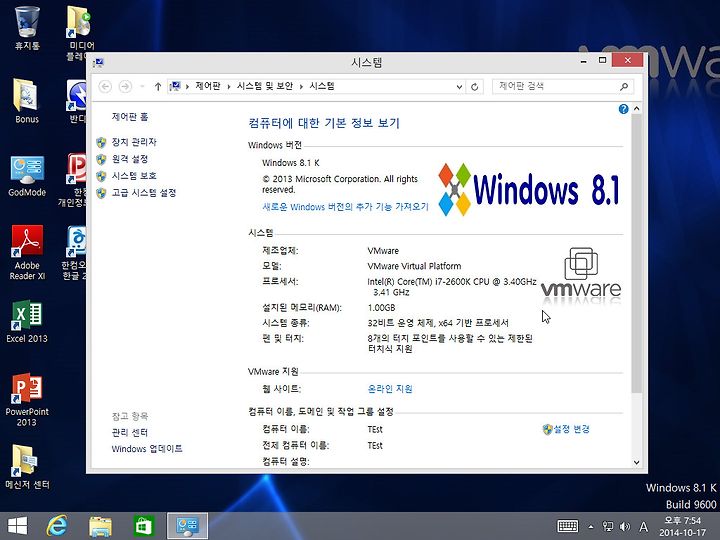Open Windows 업데이트 link
Image resolution: width=720 pixels, height=540 pixels.
147,449
